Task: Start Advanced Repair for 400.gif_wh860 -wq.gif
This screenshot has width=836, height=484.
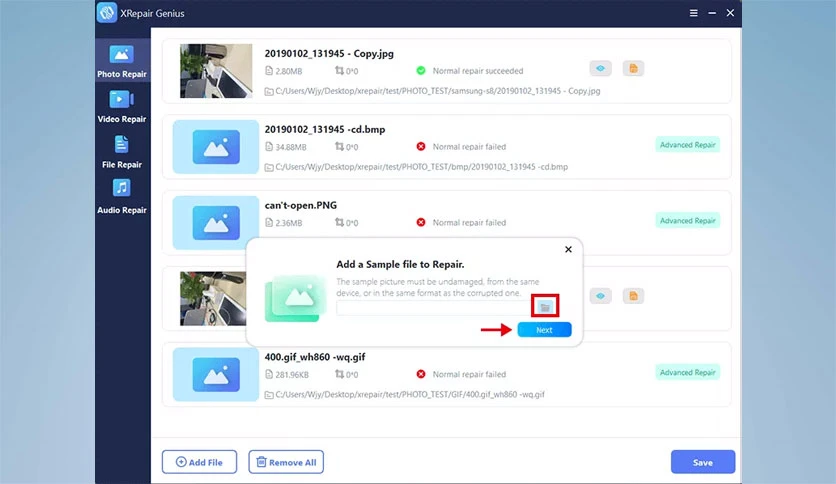Action: [x=687, y=373]
